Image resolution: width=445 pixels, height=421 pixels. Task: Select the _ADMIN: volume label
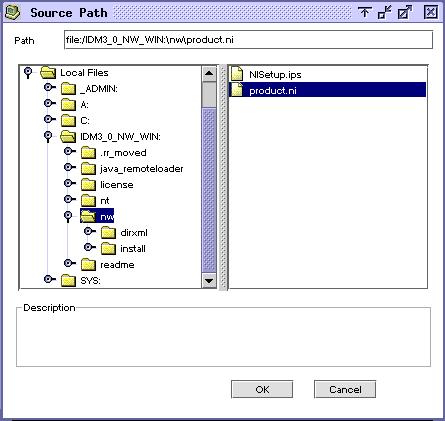(x=99, y=89)
